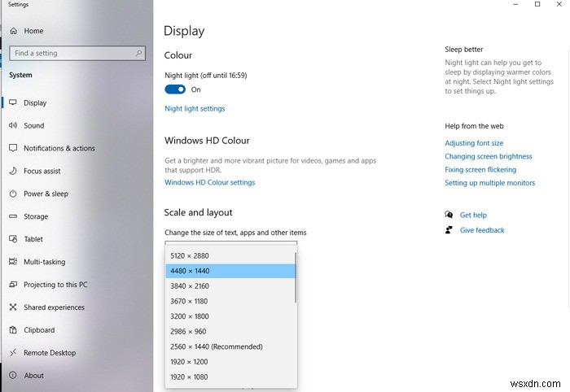
Task: Select 1920 × 1200 resolution
Action: 230,362
